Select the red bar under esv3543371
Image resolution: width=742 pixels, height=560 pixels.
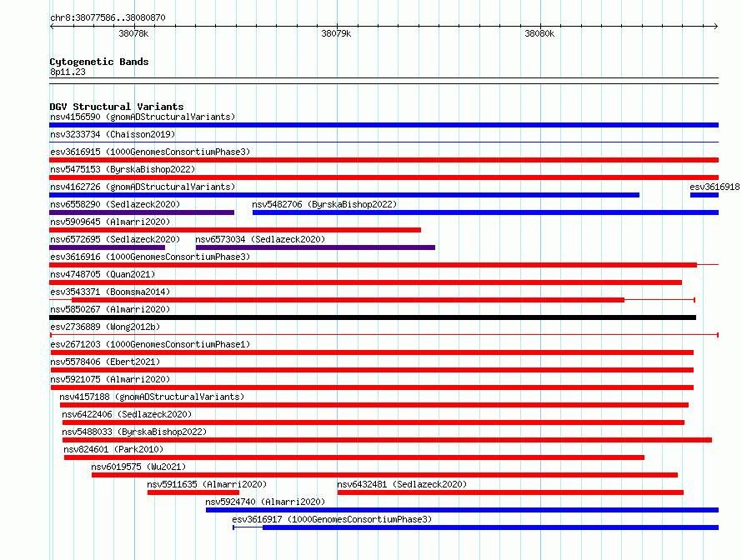pyautogui.click(x=348, y=300)
